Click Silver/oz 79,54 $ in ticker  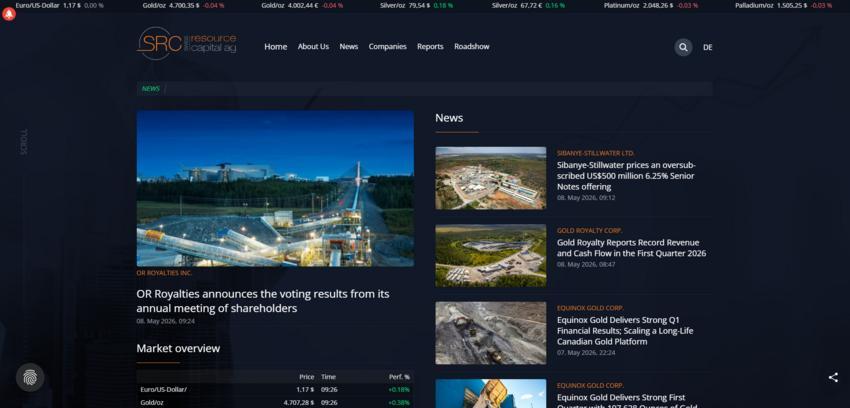[417, 5]
